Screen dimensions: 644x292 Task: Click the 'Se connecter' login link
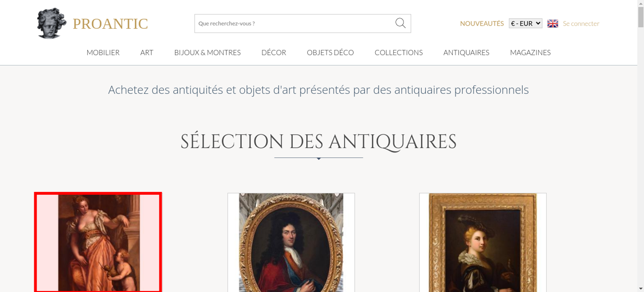pos(581,23)
